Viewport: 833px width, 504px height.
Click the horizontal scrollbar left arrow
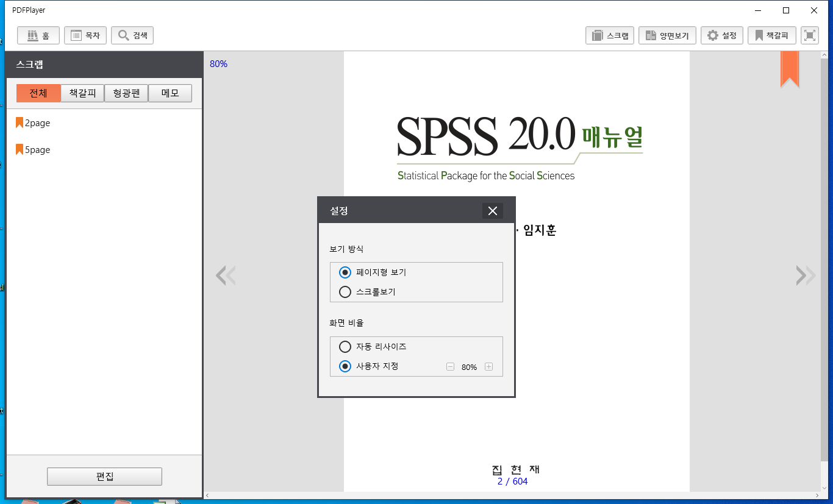(x=208, y=495)
